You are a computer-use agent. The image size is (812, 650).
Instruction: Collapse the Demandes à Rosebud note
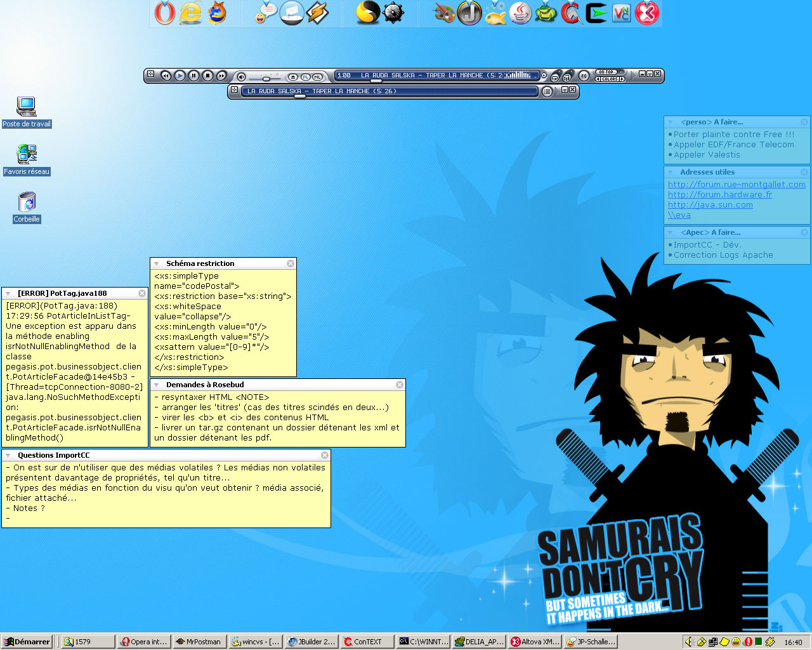[157, 385]
